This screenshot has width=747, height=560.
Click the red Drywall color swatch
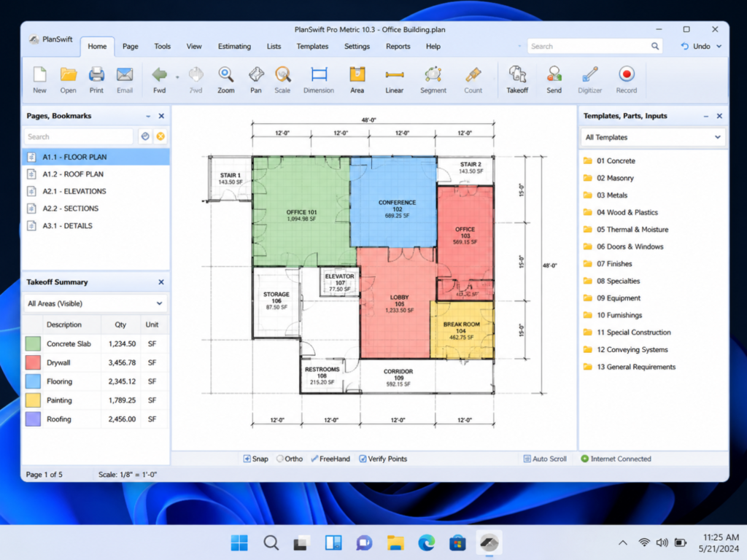coord(33,362)
